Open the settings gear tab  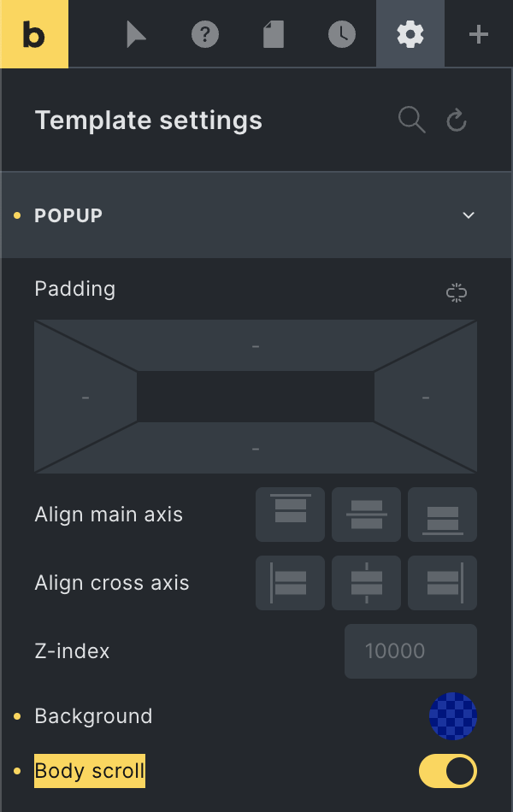(410, 34)
